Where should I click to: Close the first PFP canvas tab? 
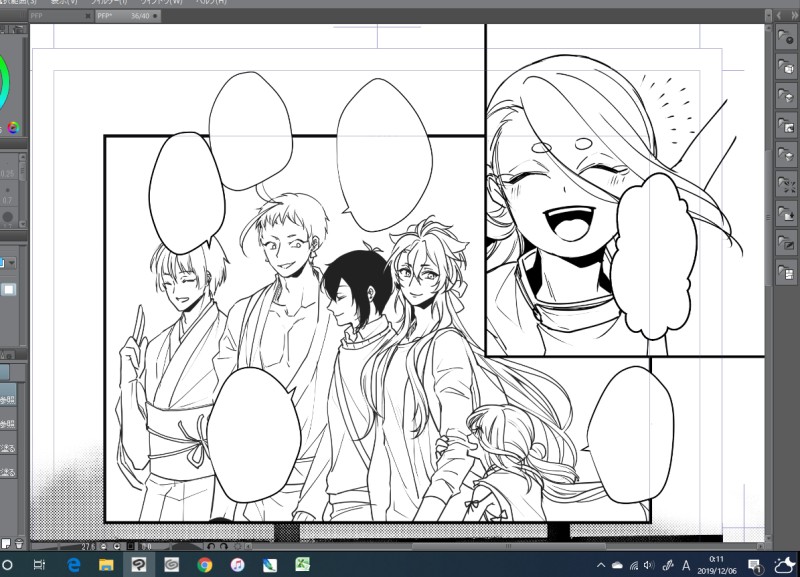(x=87, y=16)
